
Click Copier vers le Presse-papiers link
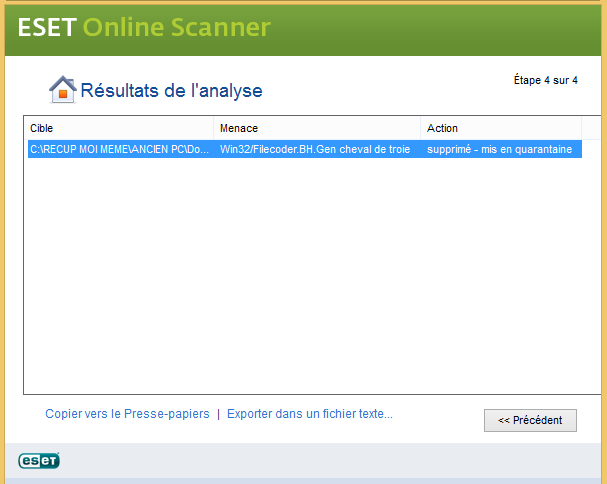pyautogui.click(x=127, y=414)
